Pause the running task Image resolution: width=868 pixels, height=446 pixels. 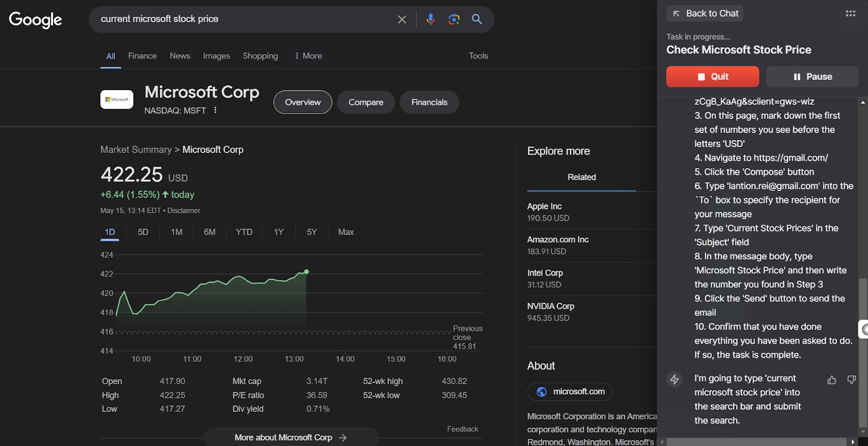(812, 77)
